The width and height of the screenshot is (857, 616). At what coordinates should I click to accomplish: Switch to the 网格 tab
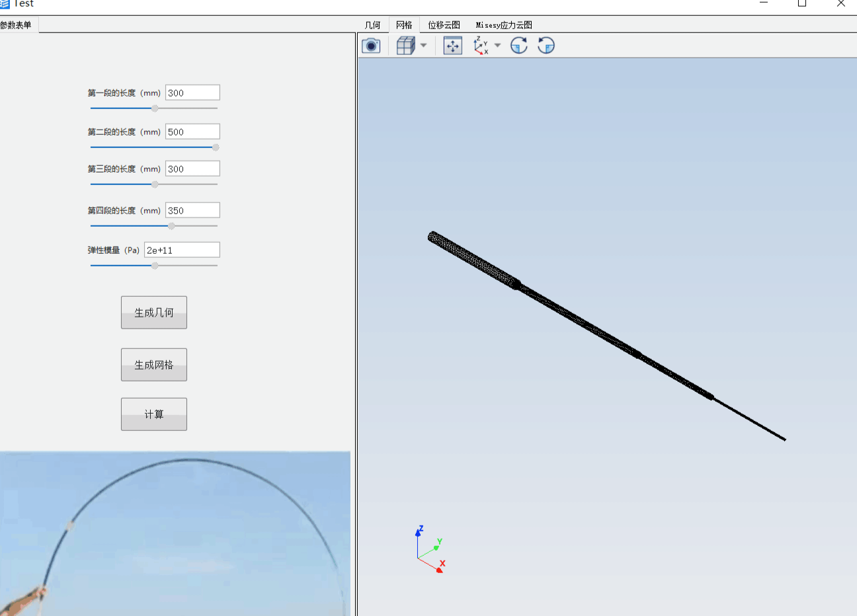click(x=404, y=25)
